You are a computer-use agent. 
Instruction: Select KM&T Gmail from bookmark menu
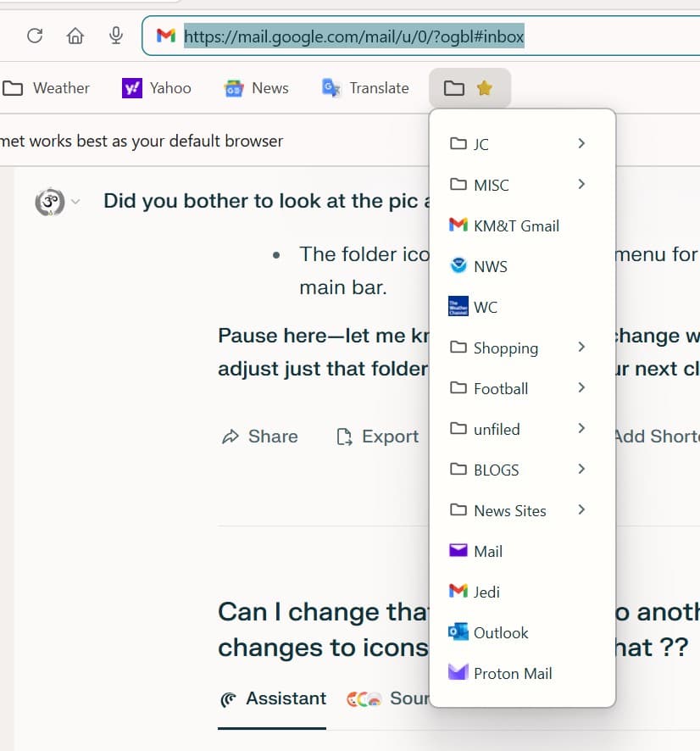click(515, 226)
